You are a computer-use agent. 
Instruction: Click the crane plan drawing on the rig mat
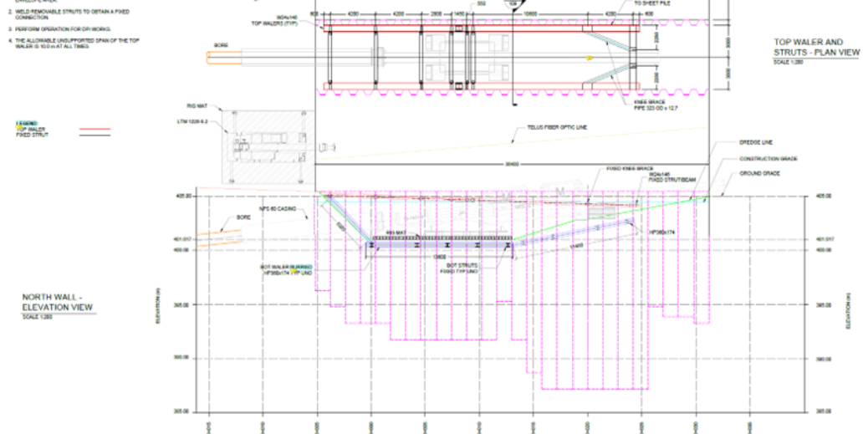point(268,146)
